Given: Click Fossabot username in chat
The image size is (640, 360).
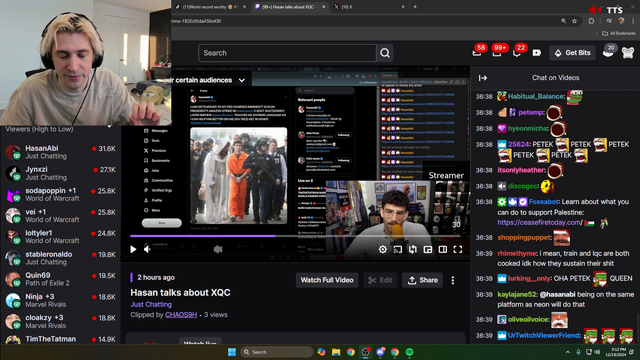Looking at the screenshot, I should pos(544,202).
